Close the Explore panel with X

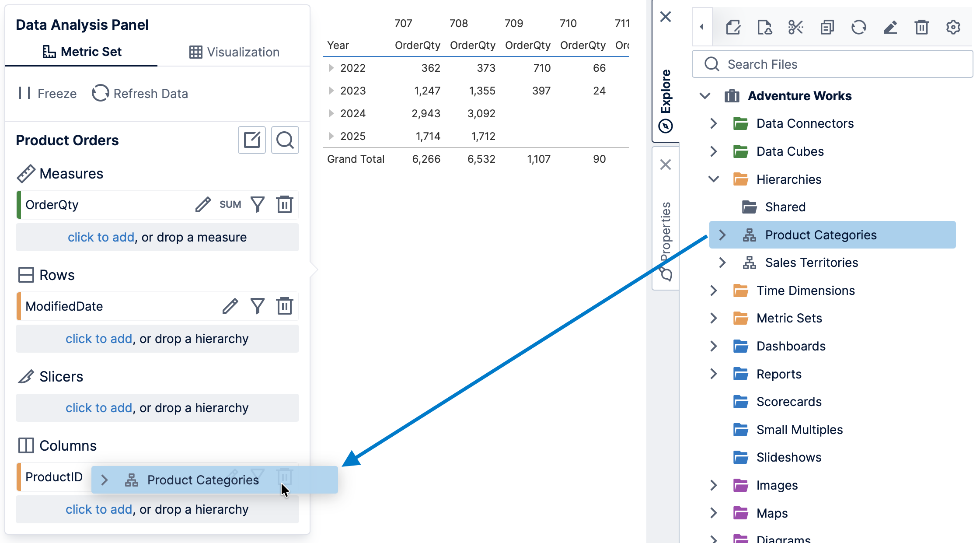coord(666,17)
